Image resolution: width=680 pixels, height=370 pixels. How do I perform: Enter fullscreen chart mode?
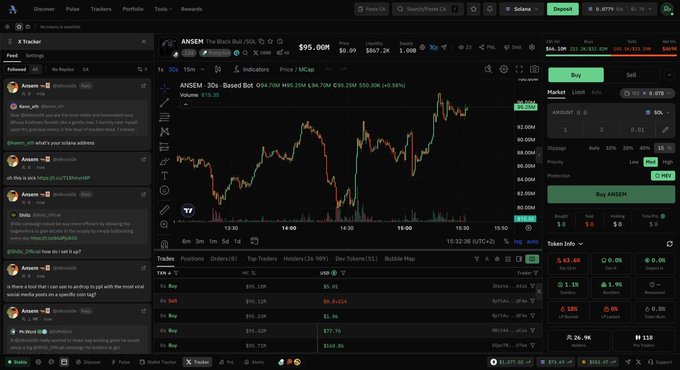(x=519, y=69)
